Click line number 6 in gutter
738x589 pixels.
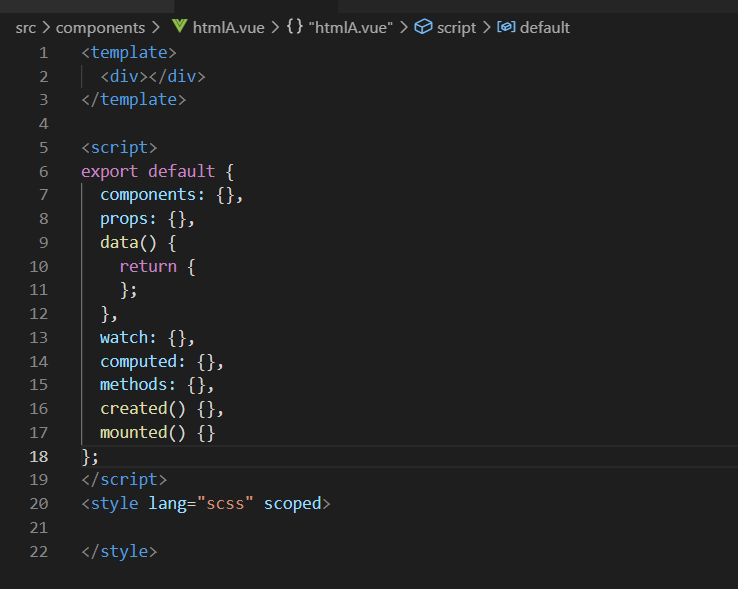point(43,171)
